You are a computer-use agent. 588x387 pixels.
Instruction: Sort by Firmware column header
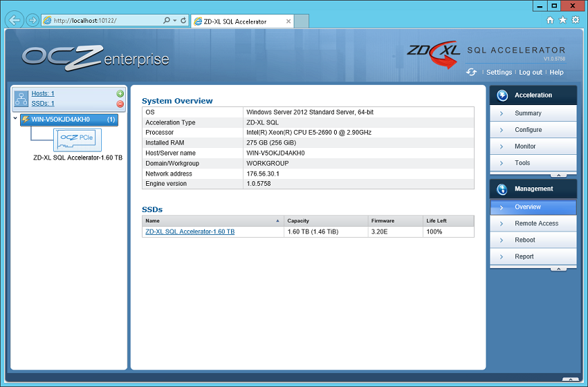coord(396,220)
